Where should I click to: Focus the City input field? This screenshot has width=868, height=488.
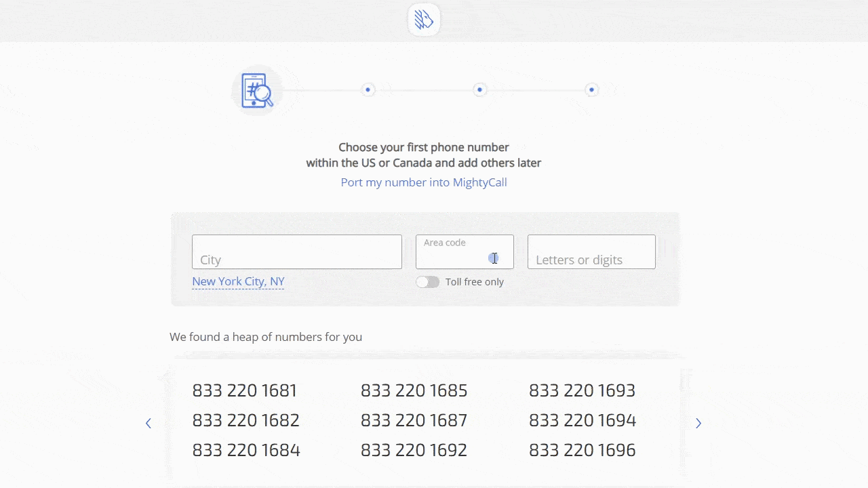pos(296,252)
